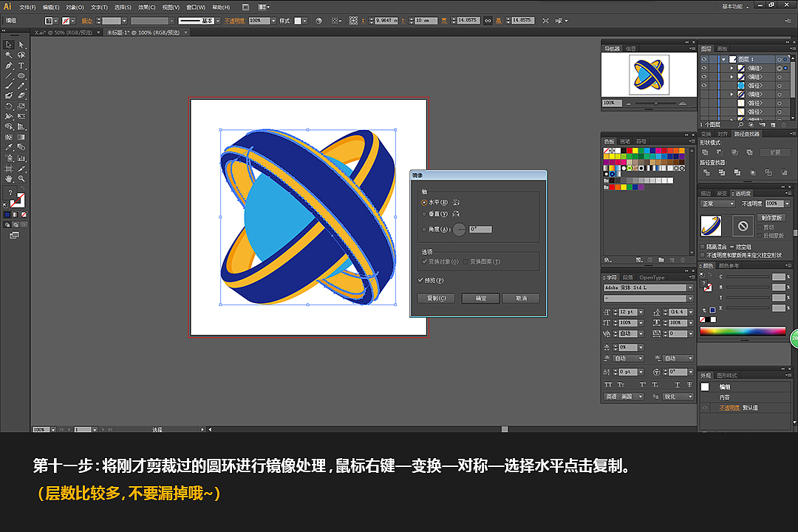Select the 角度 (Angle) radio button
The image size is (798, 532).
point(424,229)
